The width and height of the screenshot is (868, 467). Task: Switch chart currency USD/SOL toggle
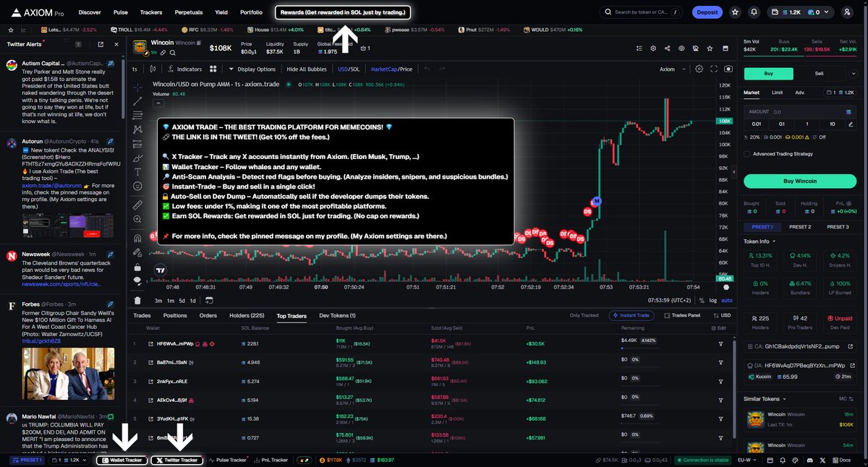pyautogui.click(x=349, y=69)
